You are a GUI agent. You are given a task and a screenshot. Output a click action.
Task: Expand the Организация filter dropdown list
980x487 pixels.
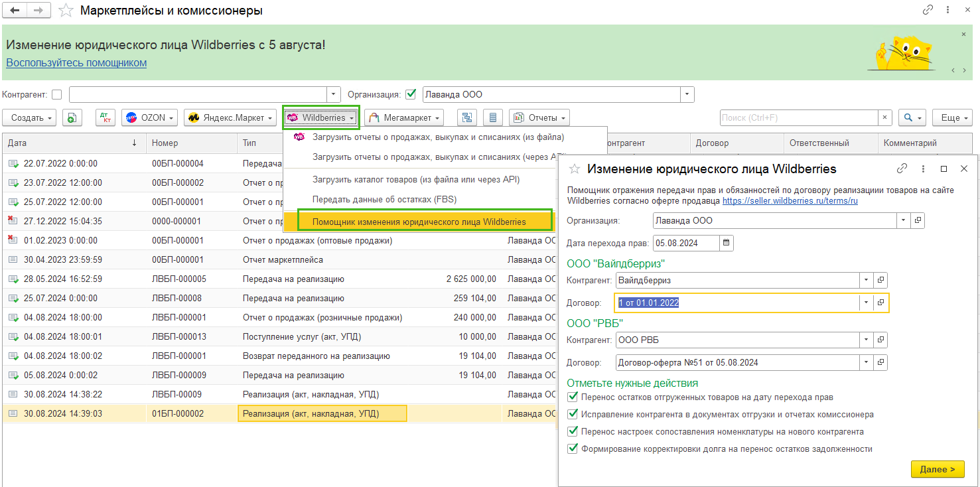pyautogui.click(x=688, y=94)
